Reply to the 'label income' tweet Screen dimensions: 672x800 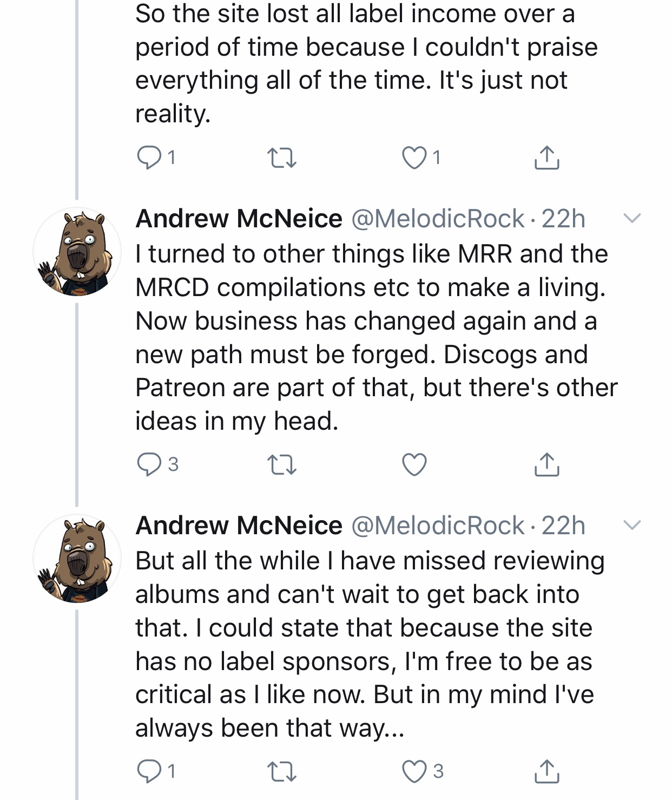point(148,158)
